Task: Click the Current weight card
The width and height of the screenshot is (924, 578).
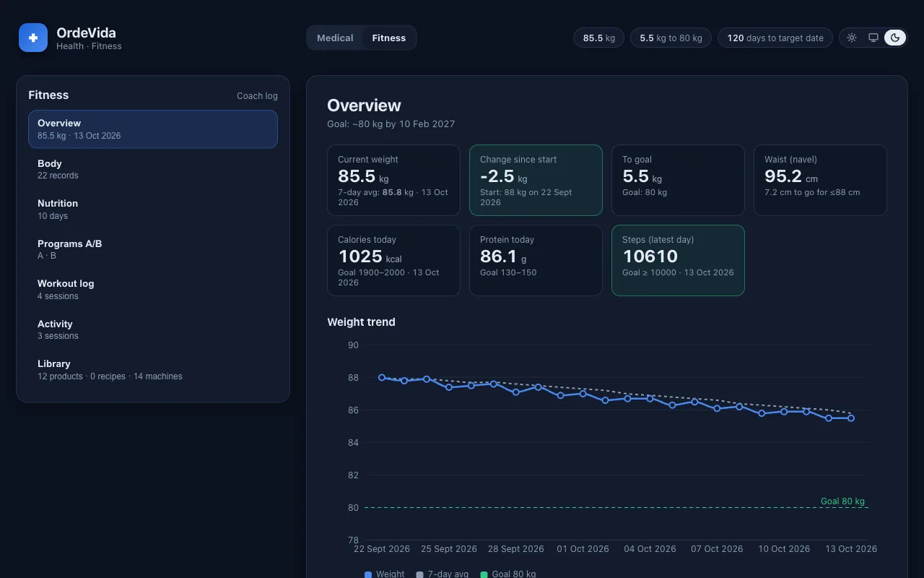Action: (x=393, y=181)
